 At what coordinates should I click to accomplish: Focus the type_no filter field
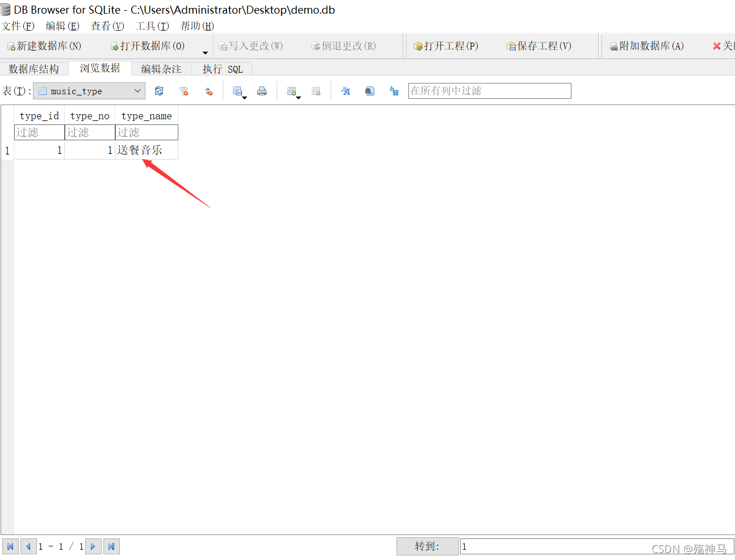click(x=90, y=132)
